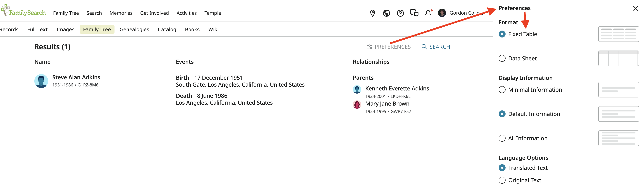Click Gordon Collett's profile avatar
Screen dimensions: 644x192
tap(442, 13)
